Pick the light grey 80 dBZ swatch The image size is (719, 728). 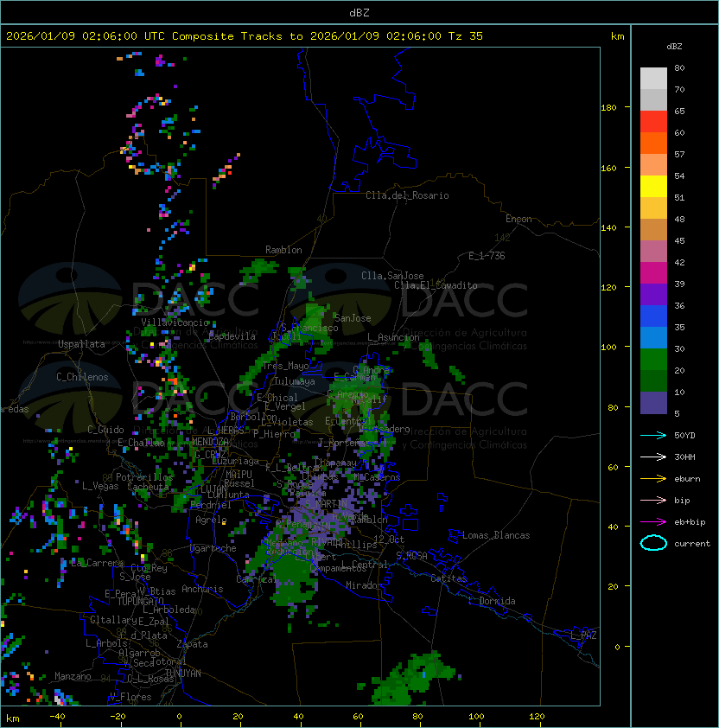653,78
